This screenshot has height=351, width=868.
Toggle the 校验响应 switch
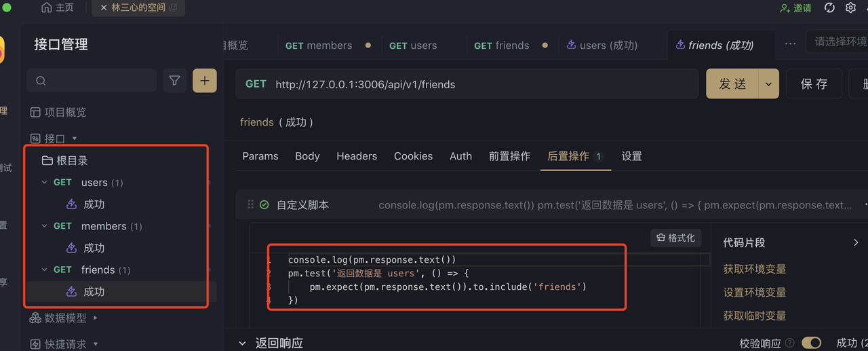(x=811, y=343)
